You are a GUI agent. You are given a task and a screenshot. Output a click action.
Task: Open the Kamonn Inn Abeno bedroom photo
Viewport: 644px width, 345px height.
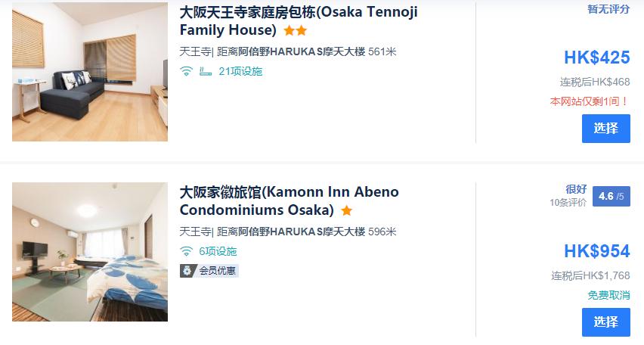[90, 252]
